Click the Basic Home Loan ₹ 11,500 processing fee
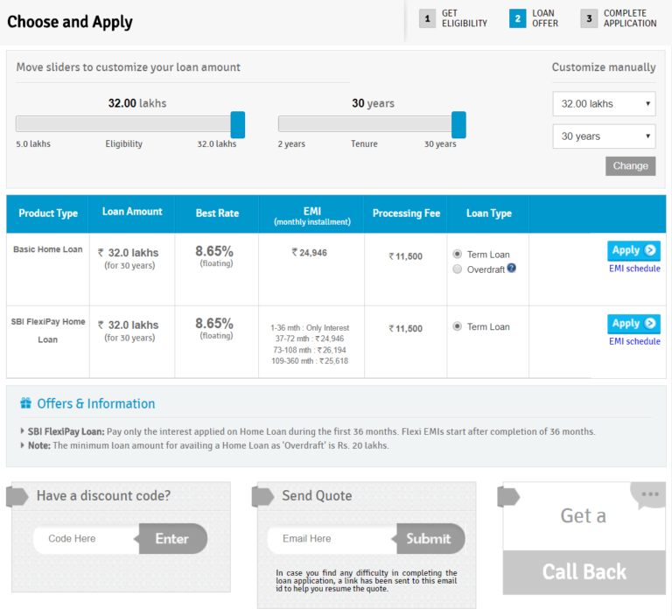 tap(405, 256)
